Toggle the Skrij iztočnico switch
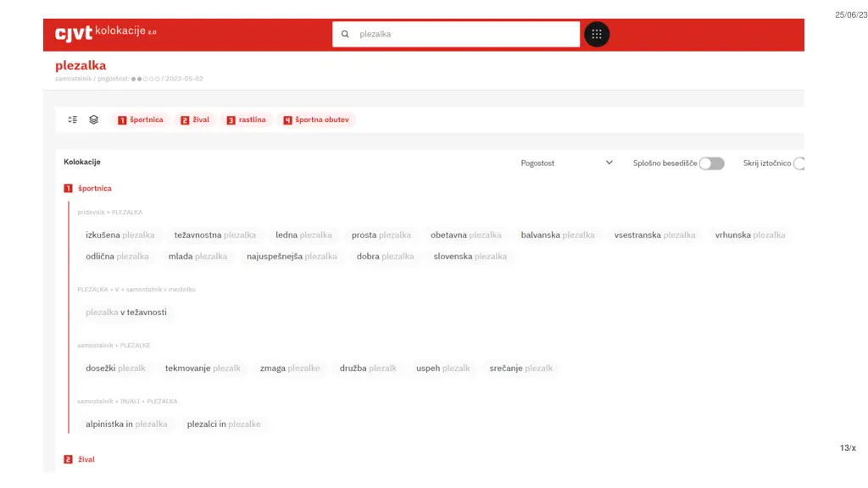 pyautogui.click(x=798, y=164)
